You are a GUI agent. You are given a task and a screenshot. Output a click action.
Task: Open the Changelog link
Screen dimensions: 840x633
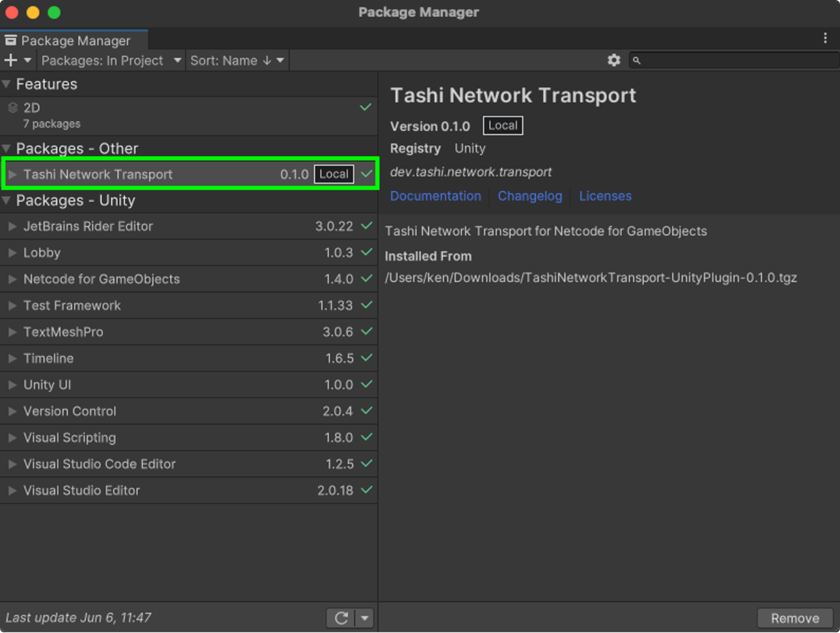[530, 196]
